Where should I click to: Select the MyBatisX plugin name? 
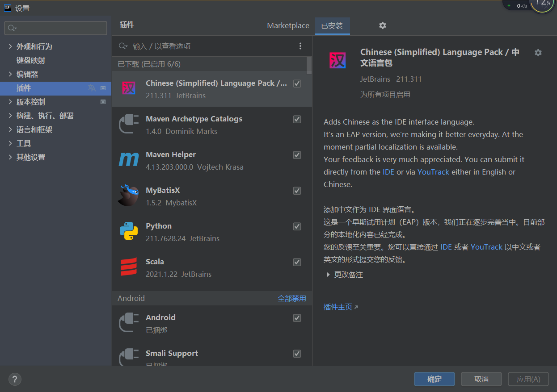tap(163, 190)
